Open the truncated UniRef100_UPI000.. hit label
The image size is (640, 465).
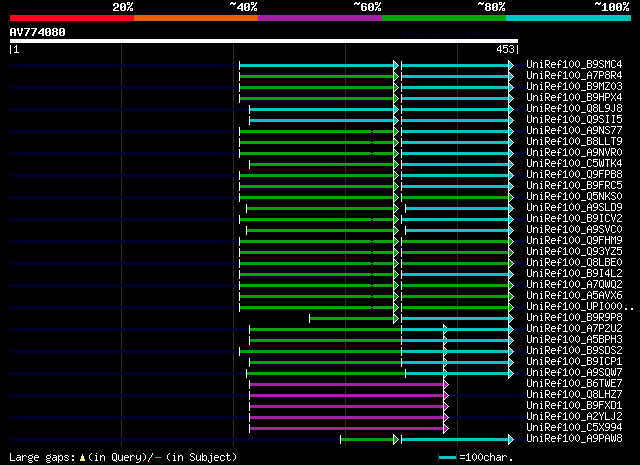(x=580, y=307)
